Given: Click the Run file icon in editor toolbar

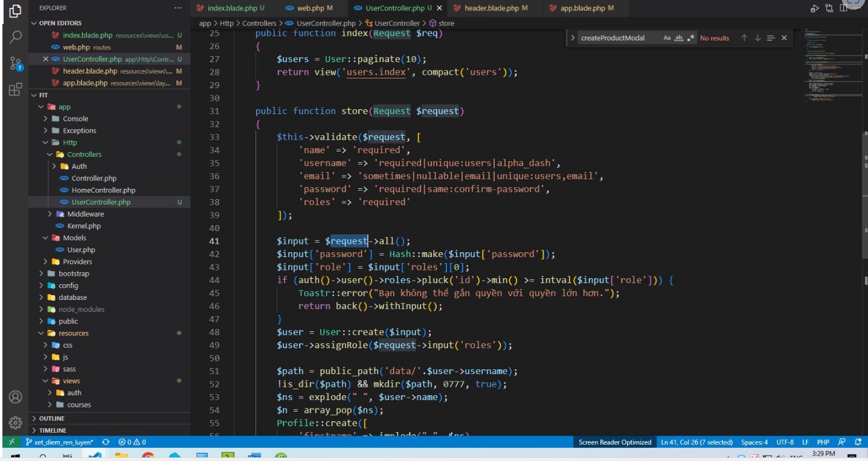Looking at the screenshot, I should [x=814, y=8].
